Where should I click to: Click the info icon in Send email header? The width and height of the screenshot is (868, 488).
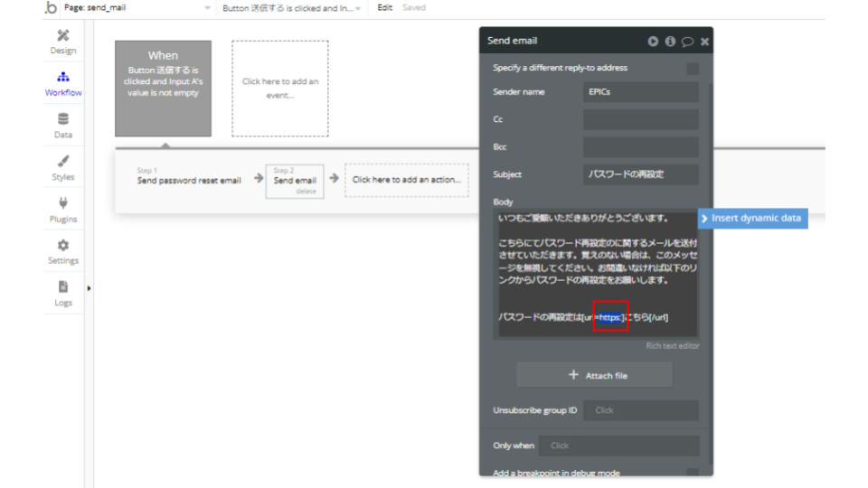[670, 41]
